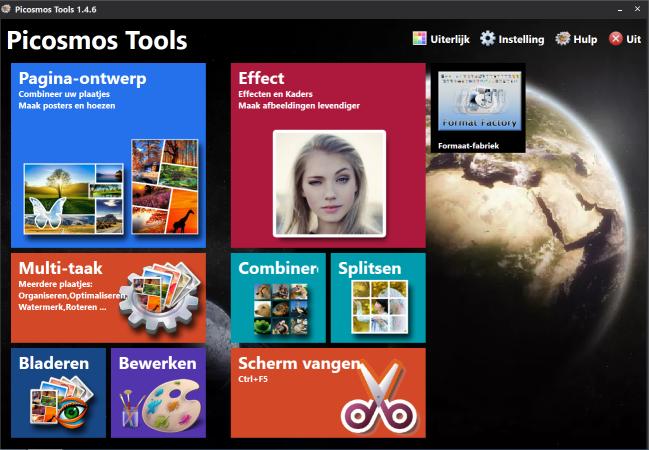Image resolution: width=649 pixels, height=450 pixels.
Task: Open the Multi-taak tile
Action: (x=108, y=298)
